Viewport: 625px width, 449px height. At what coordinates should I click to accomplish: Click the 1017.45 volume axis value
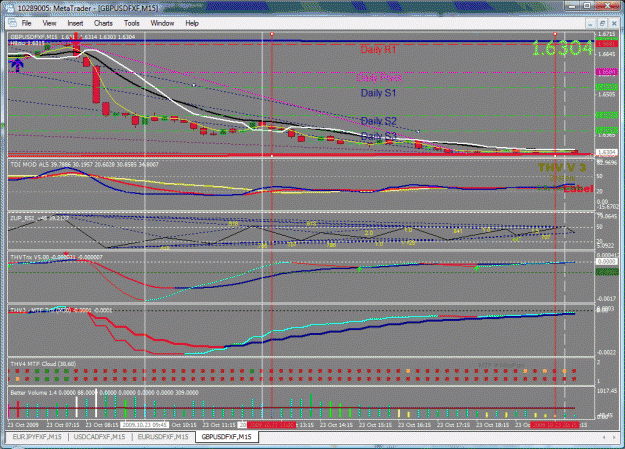pos(607,391)
